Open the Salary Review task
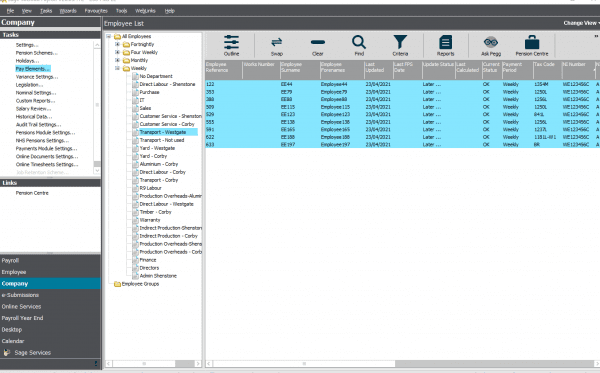The height and width of the screenshot is (373, 600). (33, 109)
